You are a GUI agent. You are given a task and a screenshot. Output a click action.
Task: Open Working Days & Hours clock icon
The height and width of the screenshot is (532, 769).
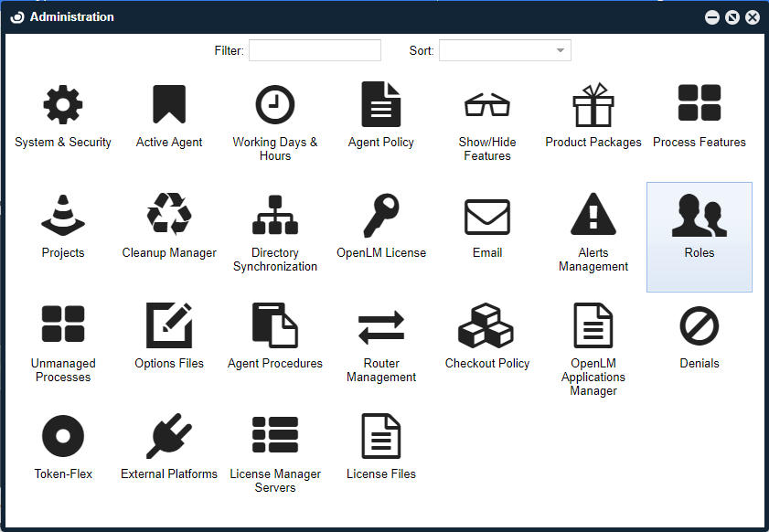coord(275,105)
